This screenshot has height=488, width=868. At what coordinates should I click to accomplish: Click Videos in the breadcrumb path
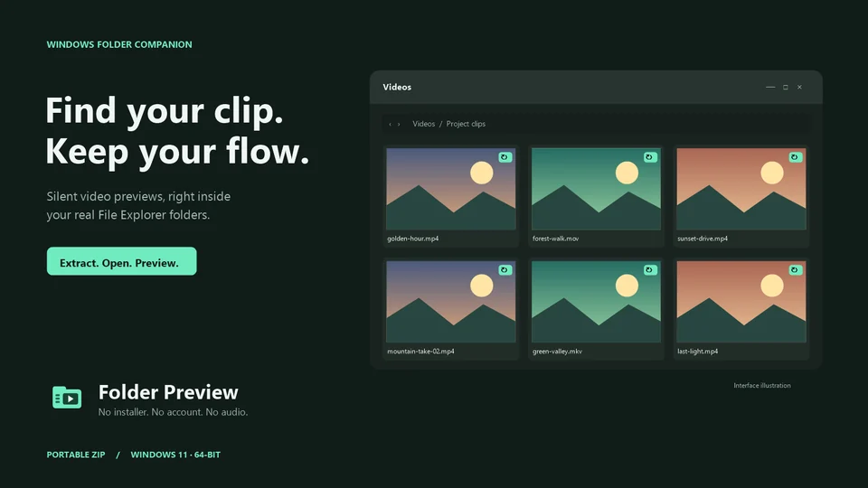coord(423,124)
